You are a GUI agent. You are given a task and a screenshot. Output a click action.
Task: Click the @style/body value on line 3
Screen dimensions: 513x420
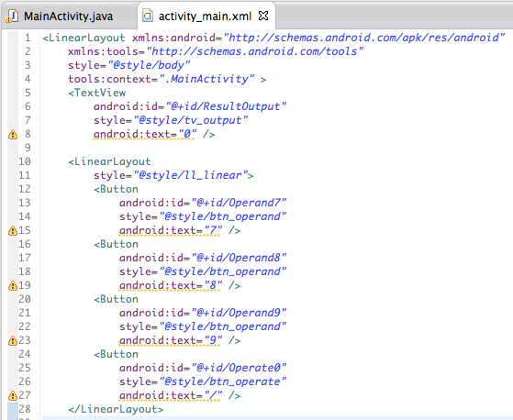151,65
